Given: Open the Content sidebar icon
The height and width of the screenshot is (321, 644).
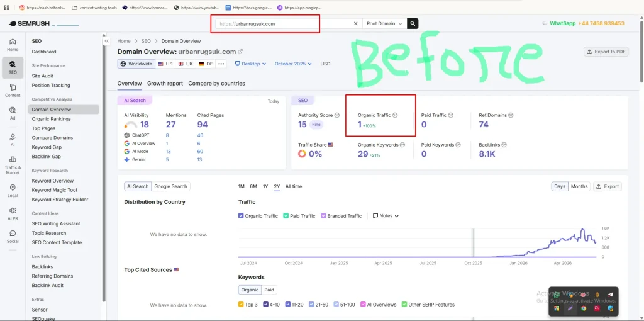Looking at the screenshot, I should pos(13,91).
